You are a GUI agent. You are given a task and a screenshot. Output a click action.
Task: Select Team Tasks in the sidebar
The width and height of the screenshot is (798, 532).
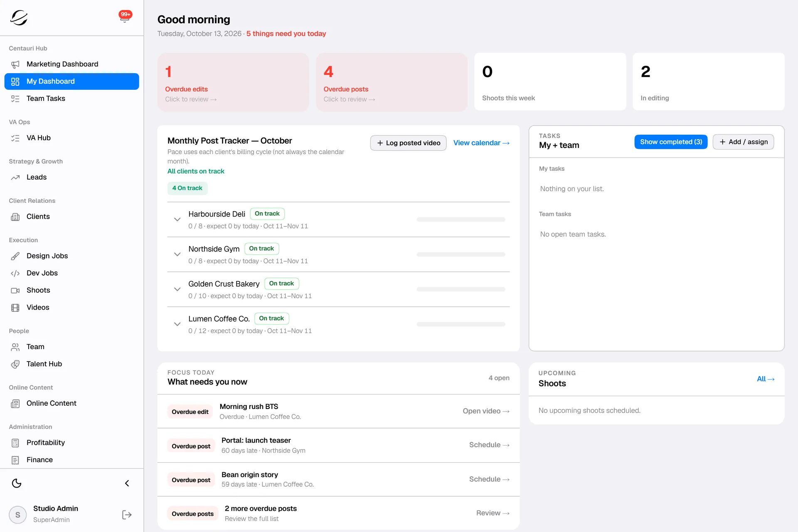[71, 99]
